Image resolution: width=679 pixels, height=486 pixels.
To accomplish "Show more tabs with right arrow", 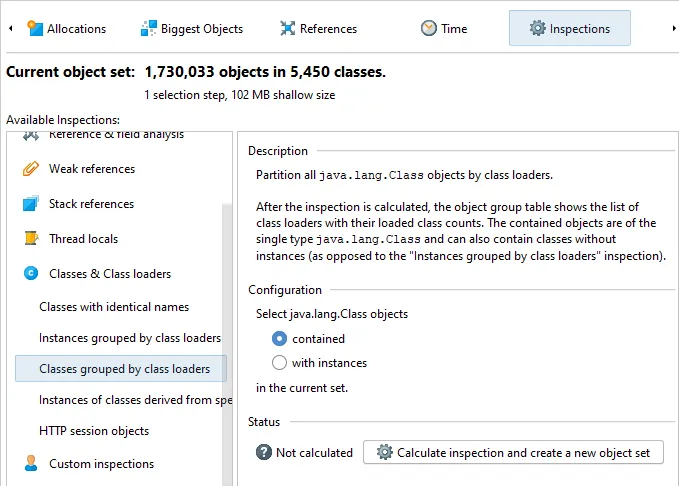I will pos(674,29).
